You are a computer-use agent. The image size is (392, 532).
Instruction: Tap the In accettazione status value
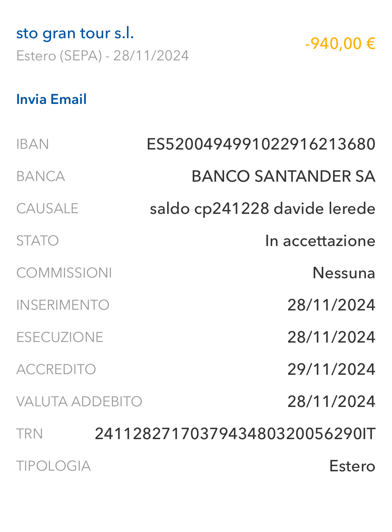(320, 241)
